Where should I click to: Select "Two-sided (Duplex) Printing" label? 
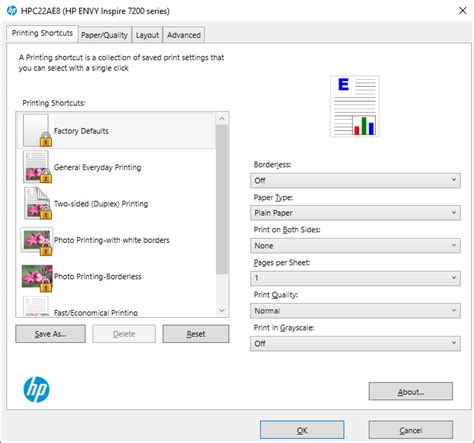pyautogui.click(x=101, y=204)
